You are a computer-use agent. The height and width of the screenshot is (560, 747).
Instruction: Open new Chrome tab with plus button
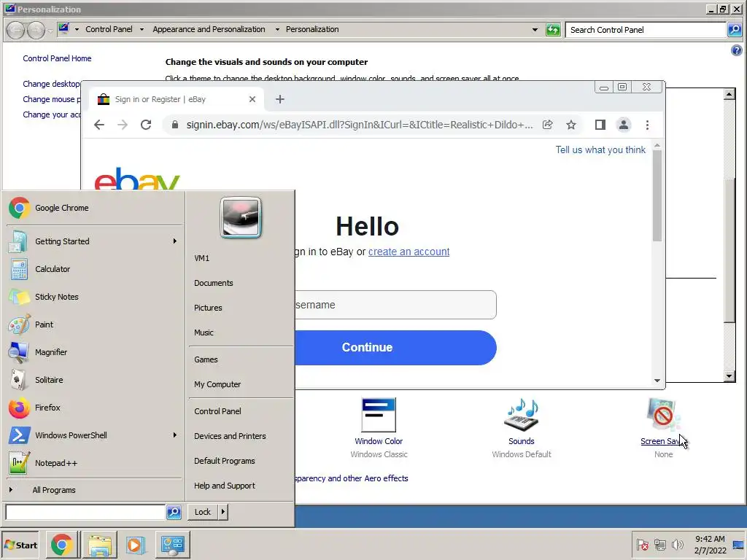[280, 99]
